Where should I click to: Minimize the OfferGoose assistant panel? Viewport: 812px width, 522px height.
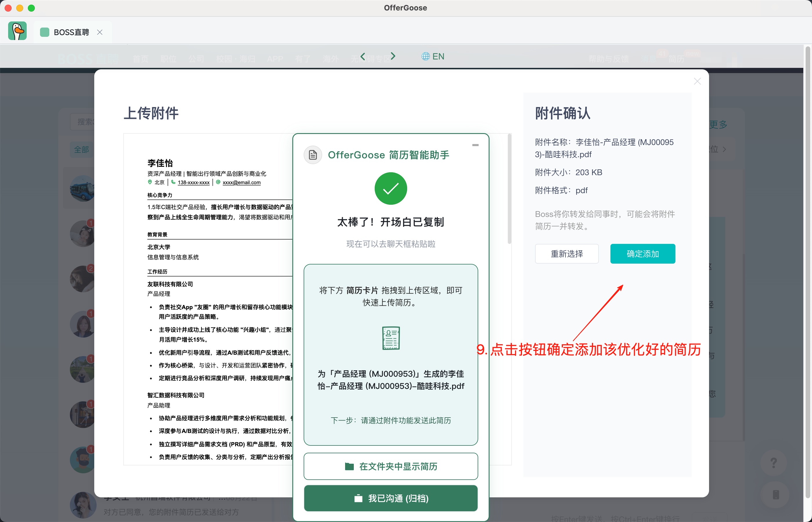click(x=475, y=145)
